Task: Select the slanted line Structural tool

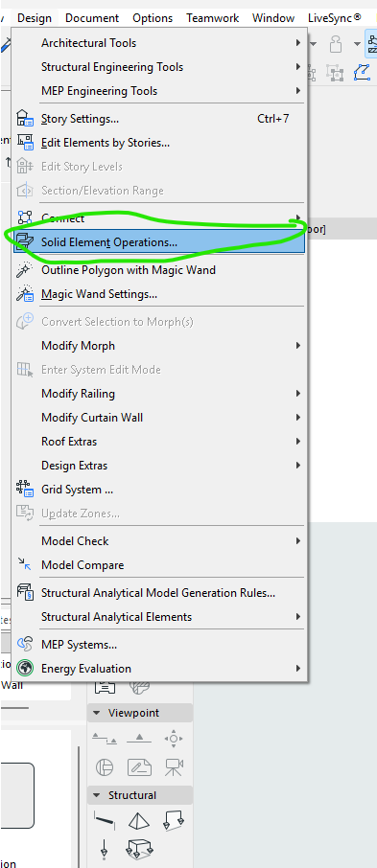Action: coord(105,821)
